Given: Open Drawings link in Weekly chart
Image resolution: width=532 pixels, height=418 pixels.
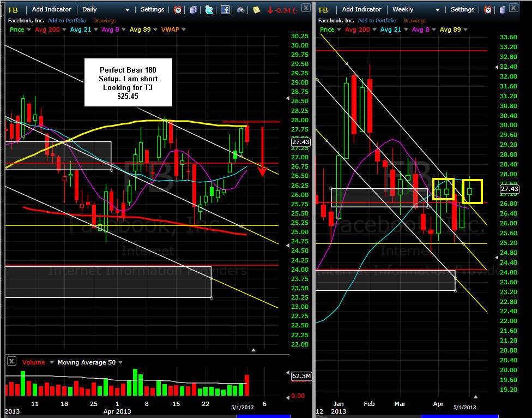Looking at the screenshot, I should (415, 21).
